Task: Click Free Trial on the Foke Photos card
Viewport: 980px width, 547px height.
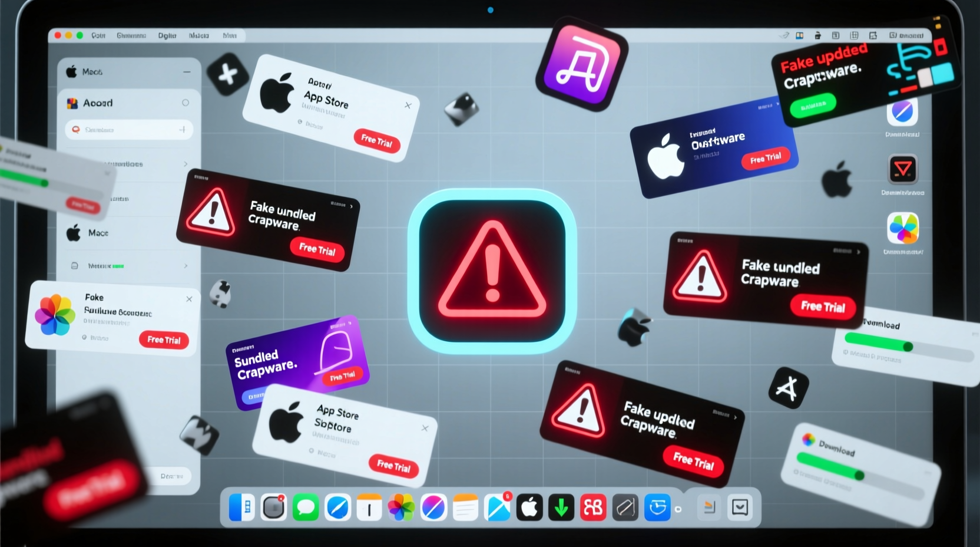Action: click(164, 340)
